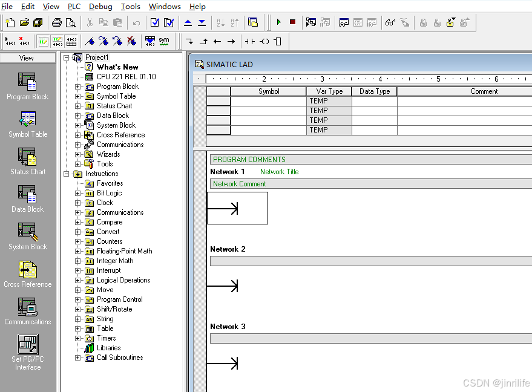Insert a Contact using the toolbar icon
Viewport: 532px width, 392px height.
250,41
